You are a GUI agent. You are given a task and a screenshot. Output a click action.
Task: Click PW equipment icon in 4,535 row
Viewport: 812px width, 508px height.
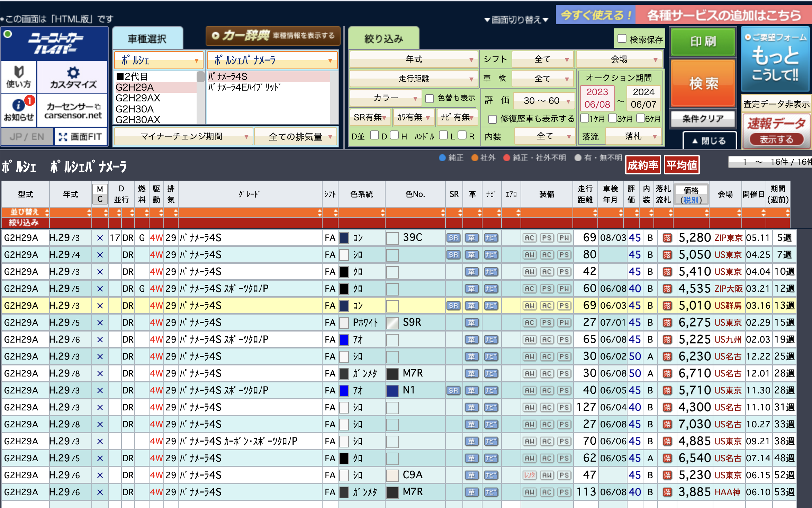[564, 289]
